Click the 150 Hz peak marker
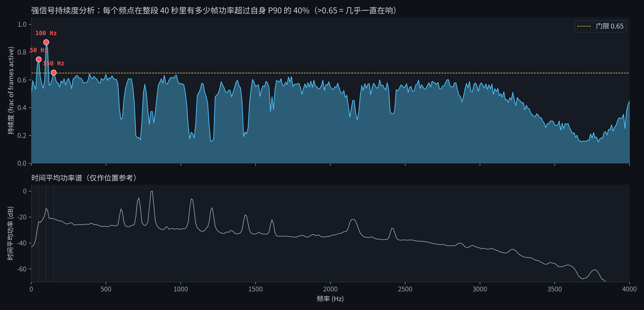Image resolution: width=644 pixels, height=310 pixels. click(53, 72)
